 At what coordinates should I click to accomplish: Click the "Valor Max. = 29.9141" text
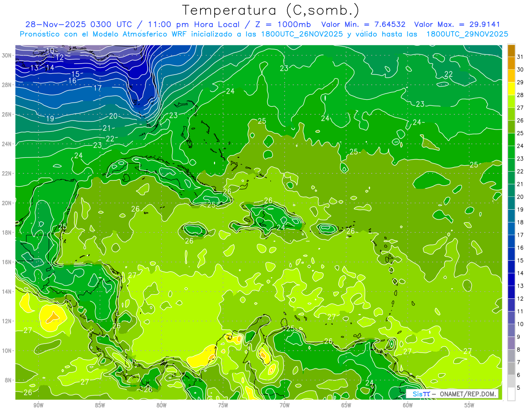[x=457, y=24]
